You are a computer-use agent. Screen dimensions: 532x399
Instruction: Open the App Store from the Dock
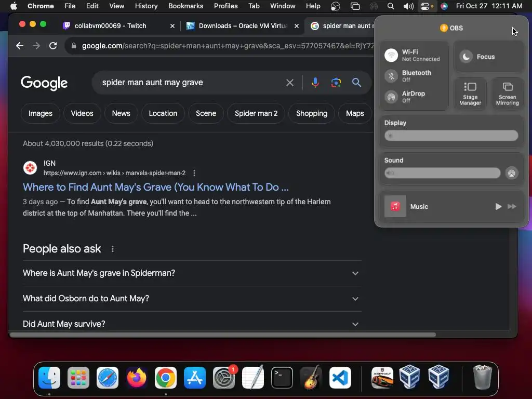(195, 378)
